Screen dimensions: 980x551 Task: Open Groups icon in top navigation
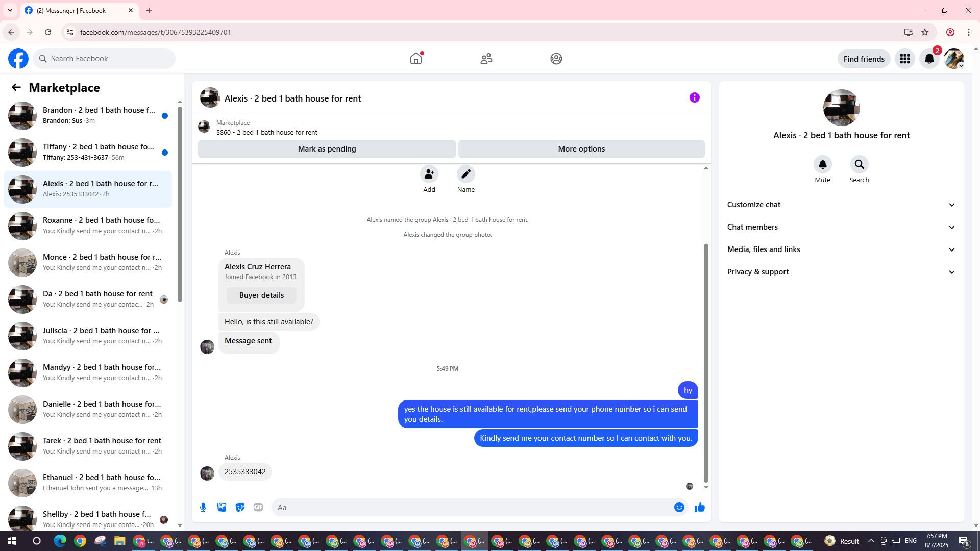[x=556, y=59]
